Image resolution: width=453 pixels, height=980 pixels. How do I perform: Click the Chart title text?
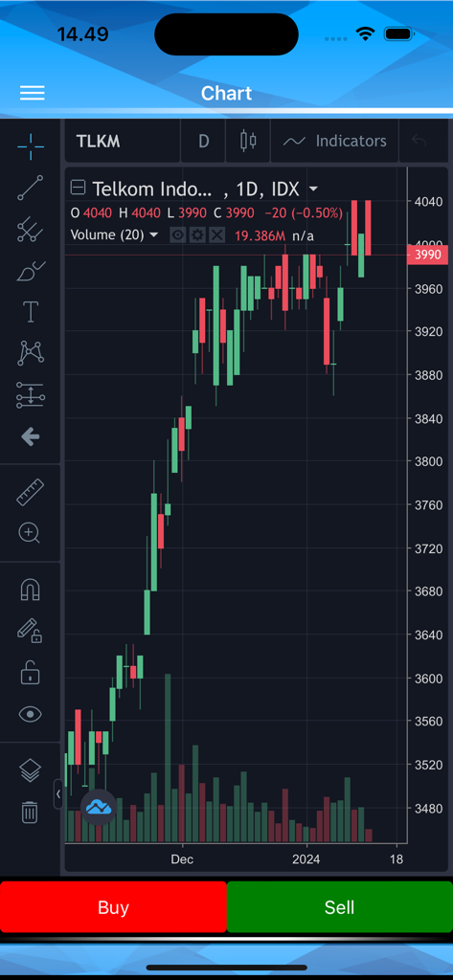[226, 93]
